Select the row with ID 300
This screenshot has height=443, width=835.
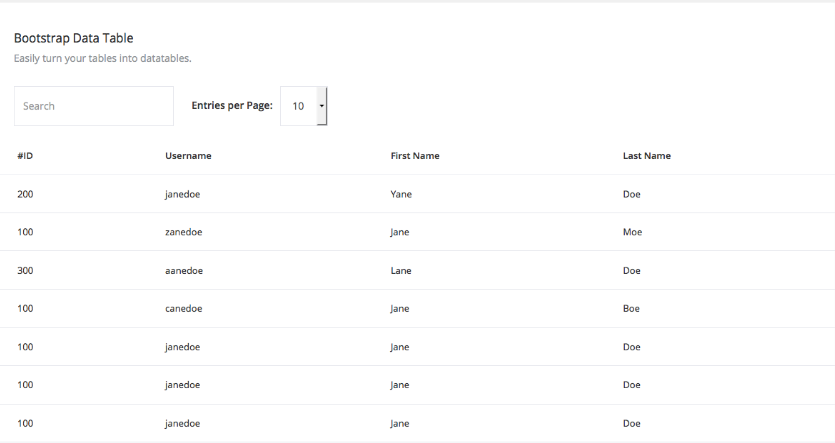pyautogui.click(x=418, y=270)
